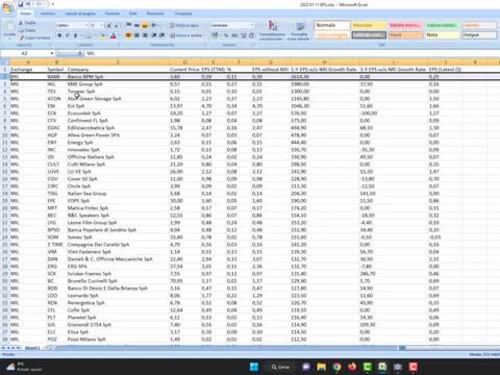This screenshot has width=500, height=375.
Task: Click the Cerca search box on taskbar
Action: click(281, 367)
